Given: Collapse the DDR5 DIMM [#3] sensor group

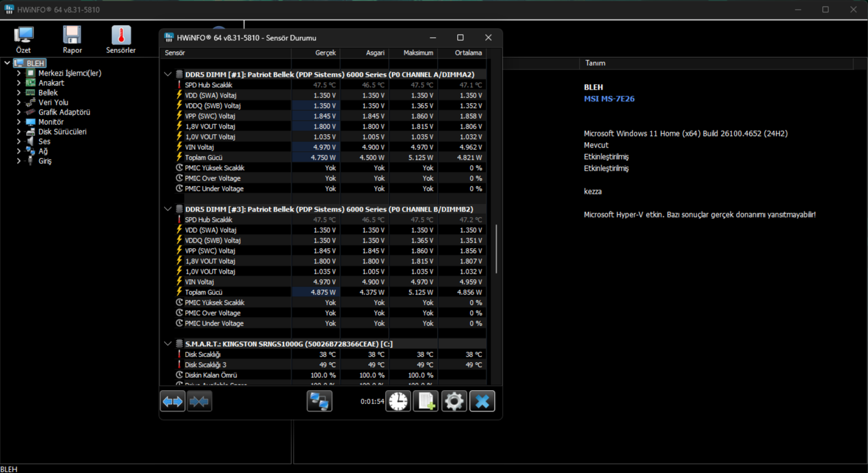Looking at the screenshot, I should (x=168, y=209).
